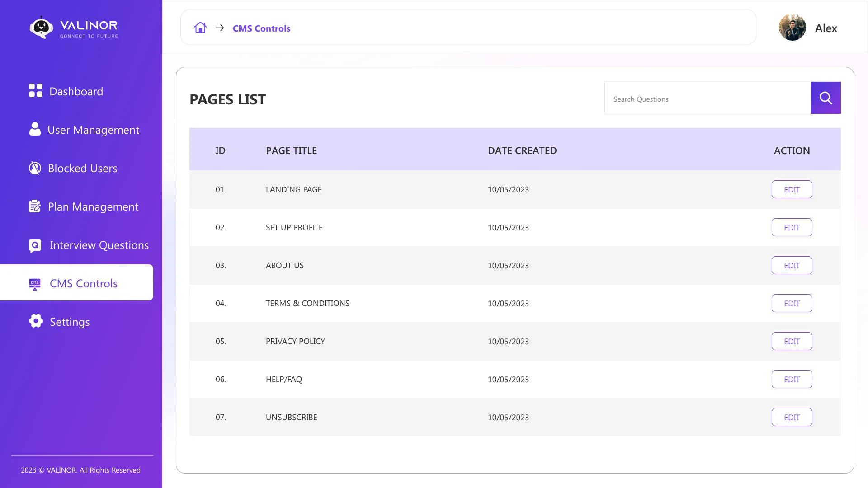
Task: Edit the Terms & Conditions page
Action: tap(792, 303)
